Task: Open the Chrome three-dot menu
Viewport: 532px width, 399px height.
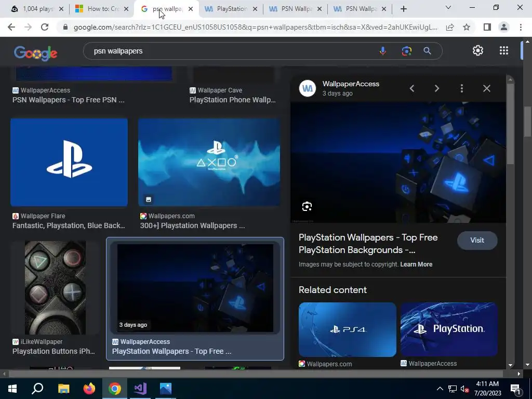Action: (x=521, y=27)
